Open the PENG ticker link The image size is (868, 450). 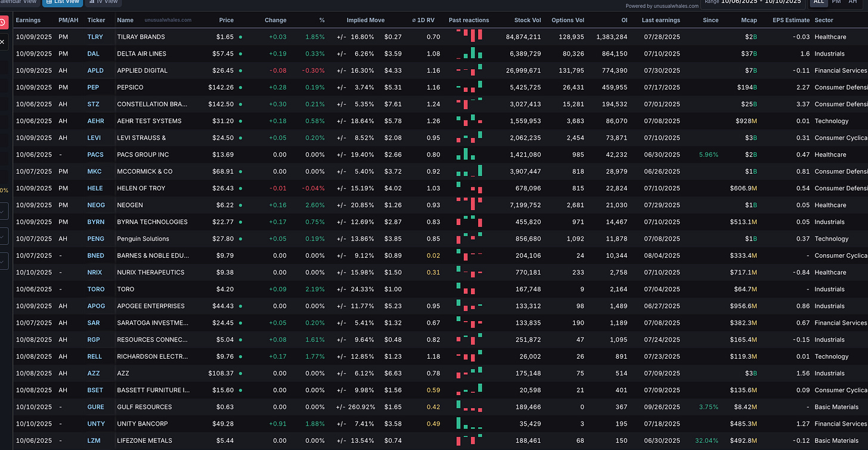point(95,239)
